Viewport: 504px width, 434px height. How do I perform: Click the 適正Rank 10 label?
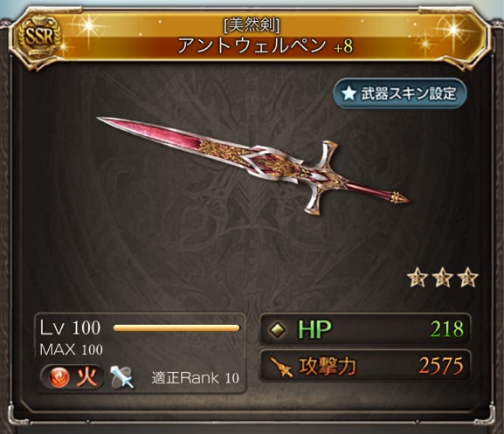point(196,378)
